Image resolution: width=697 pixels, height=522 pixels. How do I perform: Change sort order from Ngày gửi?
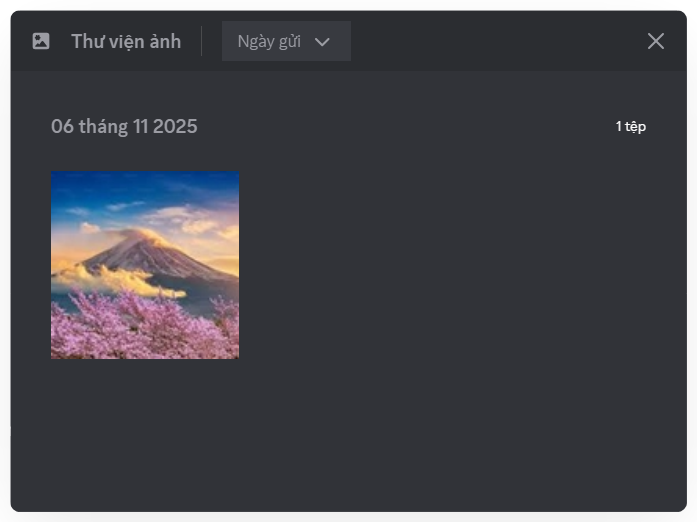(286, 41)
